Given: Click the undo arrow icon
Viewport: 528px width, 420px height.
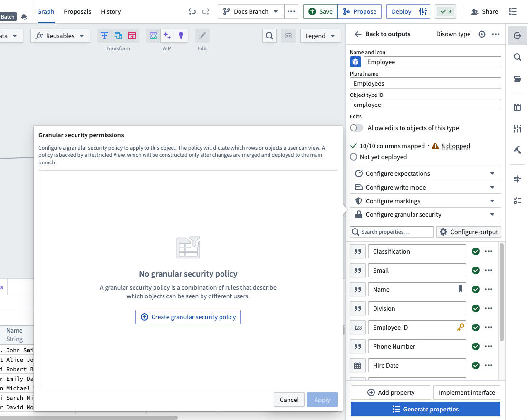Looking at the screenshot, I should click(x=192, y=12).
